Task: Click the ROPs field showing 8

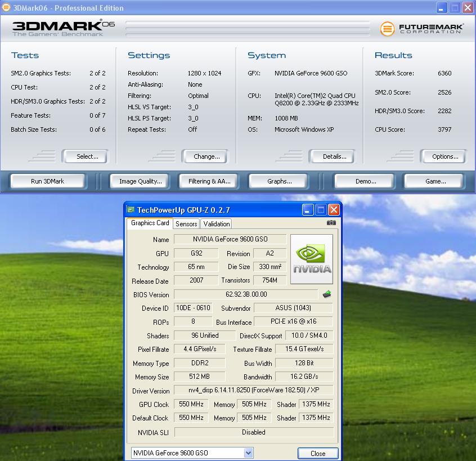Action: [x=193, y=321]
